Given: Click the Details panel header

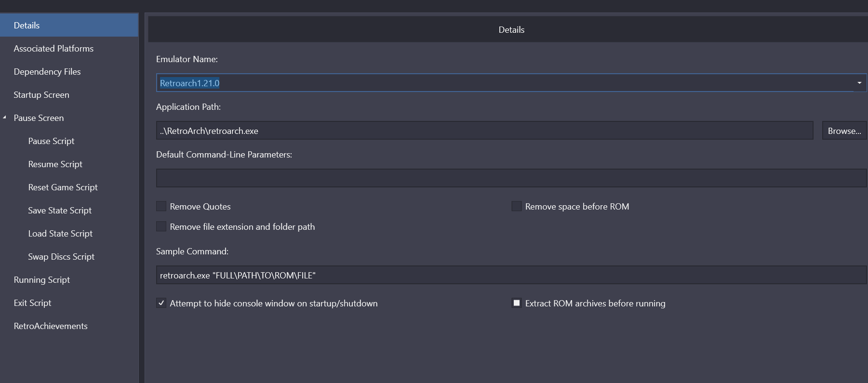Looking at the screenshot, I should point(508,29).
